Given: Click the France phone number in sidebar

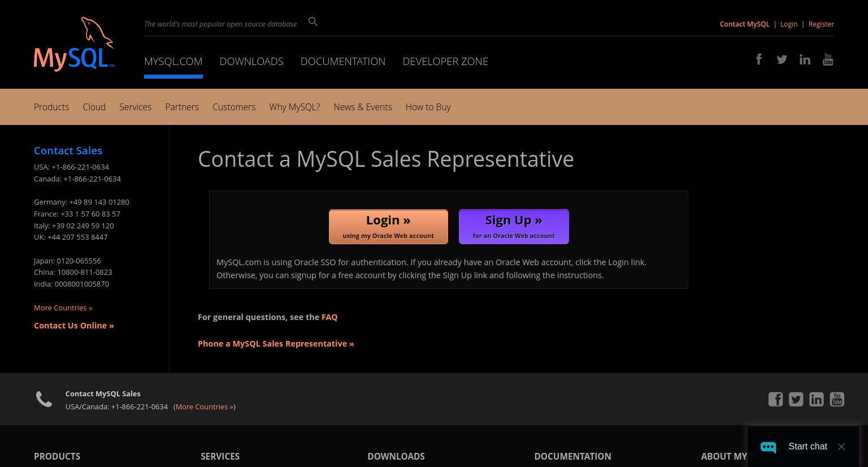Looking at the screenshot, I should (90, 214).
